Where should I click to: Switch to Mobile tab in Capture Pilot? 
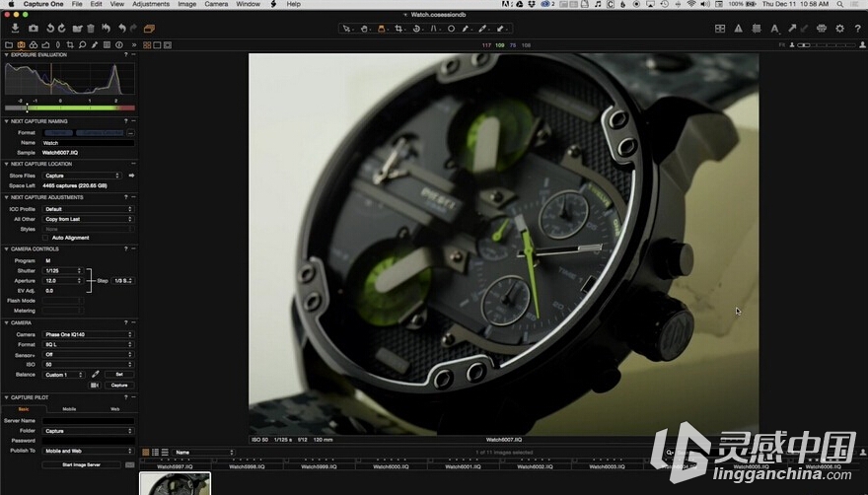[x=69, y=409]
